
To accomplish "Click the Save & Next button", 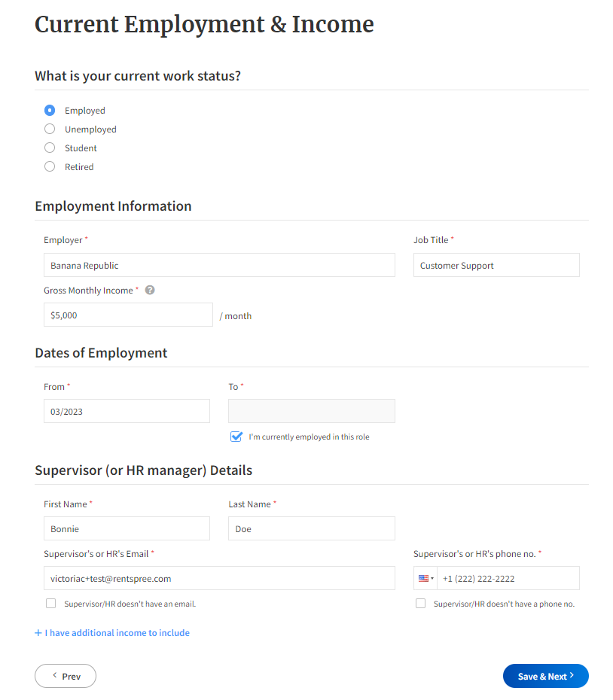I will 545,676.
